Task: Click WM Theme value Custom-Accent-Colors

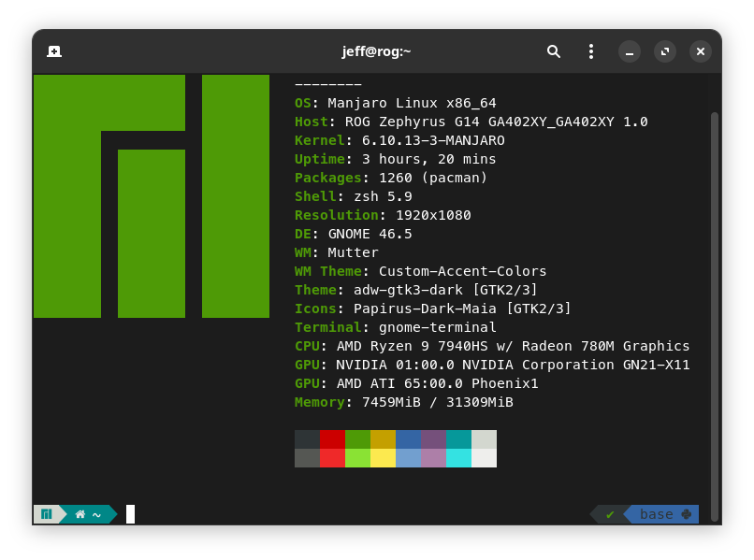Action: click(462, 271)
